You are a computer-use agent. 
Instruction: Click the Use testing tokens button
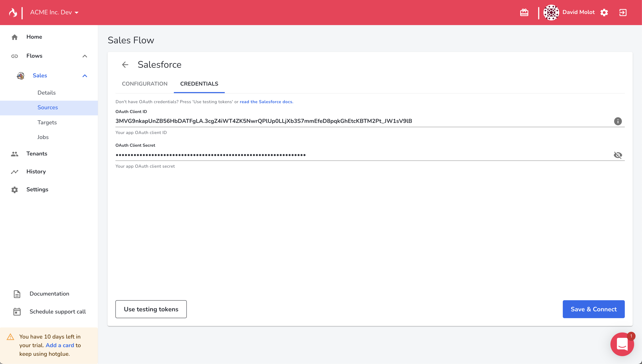pos(151,309)
